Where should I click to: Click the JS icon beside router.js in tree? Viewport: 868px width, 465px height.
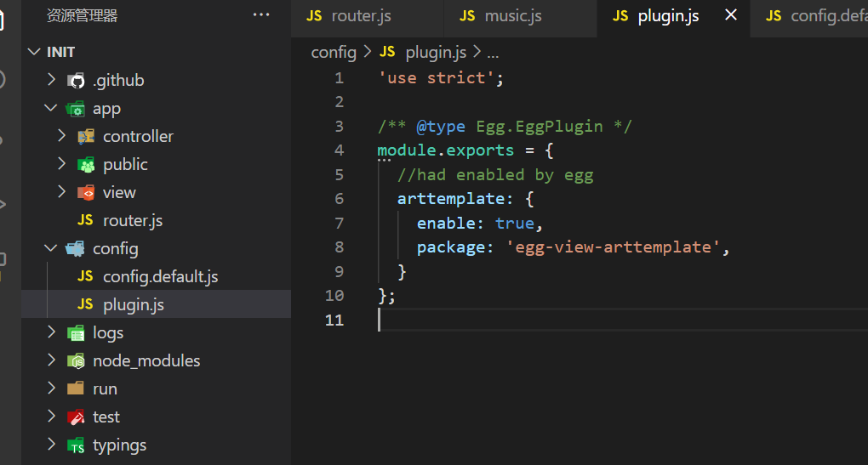click(x=85, y=221)
